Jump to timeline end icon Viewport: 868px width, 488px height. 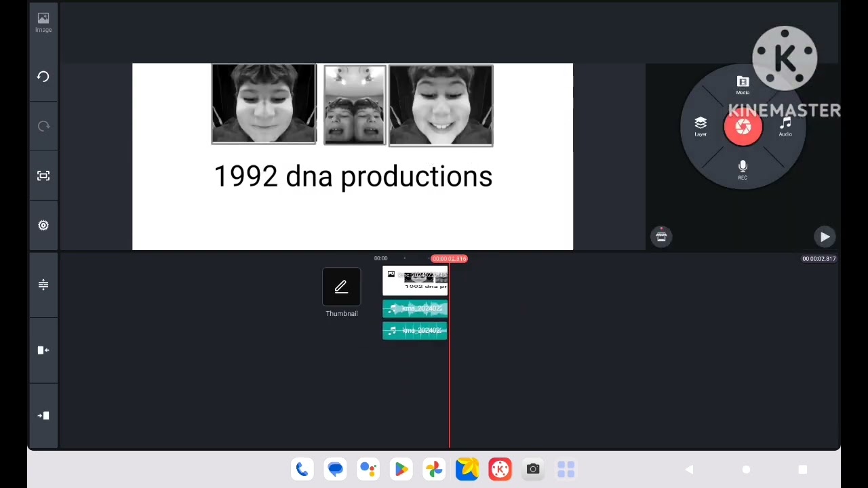(43, 415)
